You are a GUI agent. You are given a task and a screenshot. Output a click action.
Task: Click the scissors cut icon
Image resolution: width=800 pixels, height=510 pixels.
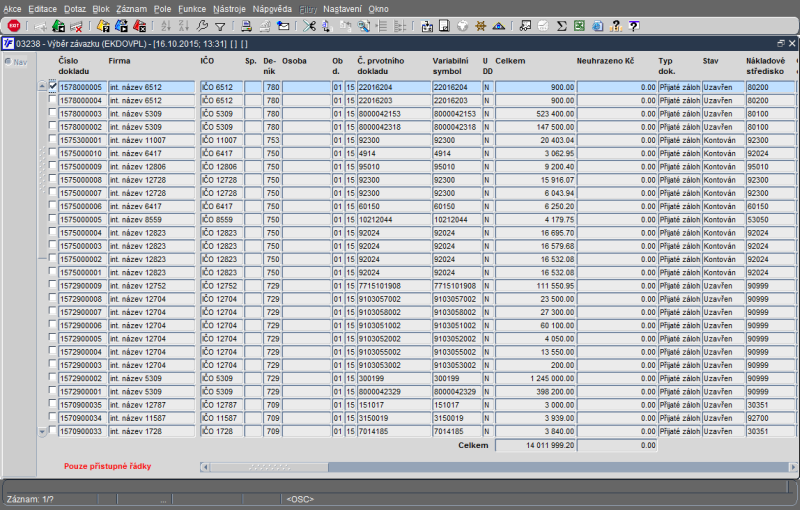point(309,26)
